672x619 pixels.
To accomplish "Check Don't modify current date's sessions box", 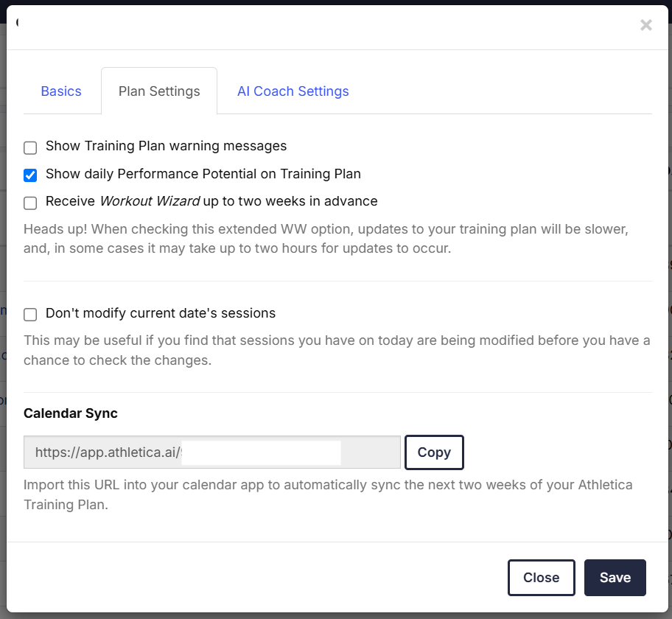I will point(30,315).
